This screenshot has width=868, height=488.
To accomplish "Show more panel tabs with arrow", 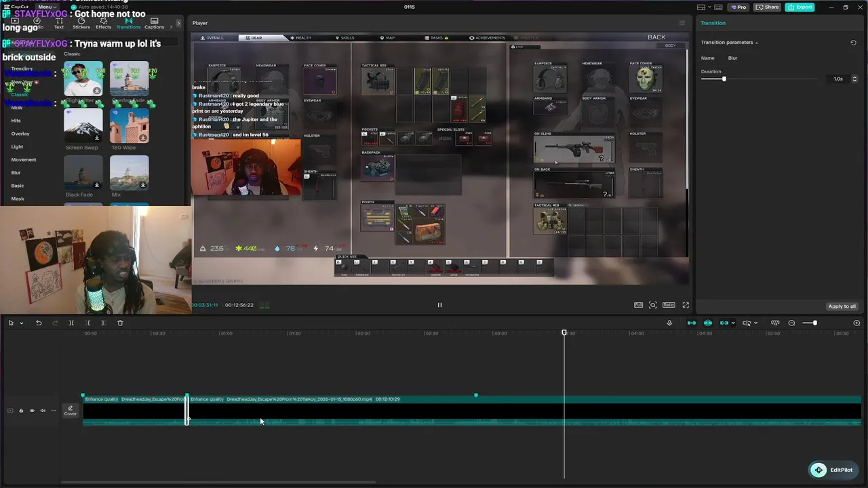I will pyautogui.click(x=178, y=23).
